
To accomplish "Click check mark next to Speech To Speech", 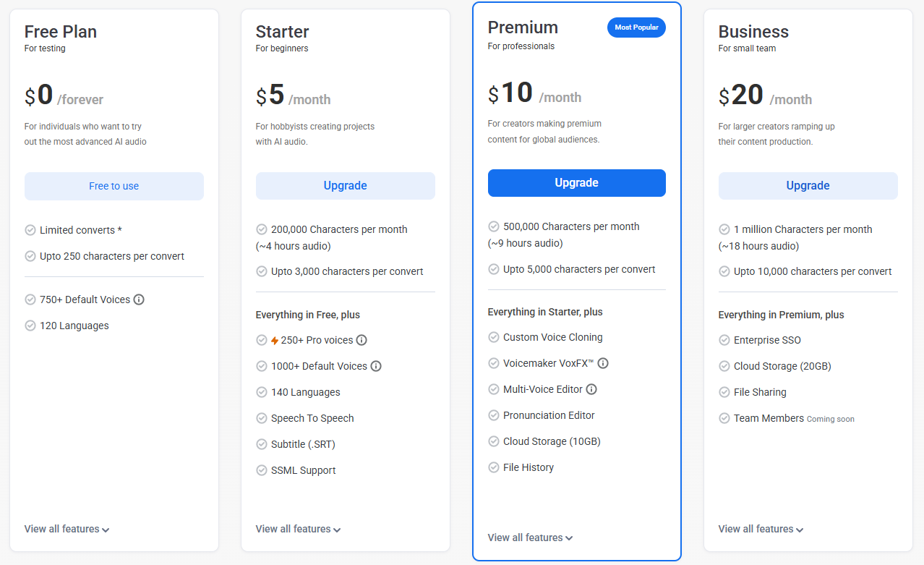I will (262, 418).
